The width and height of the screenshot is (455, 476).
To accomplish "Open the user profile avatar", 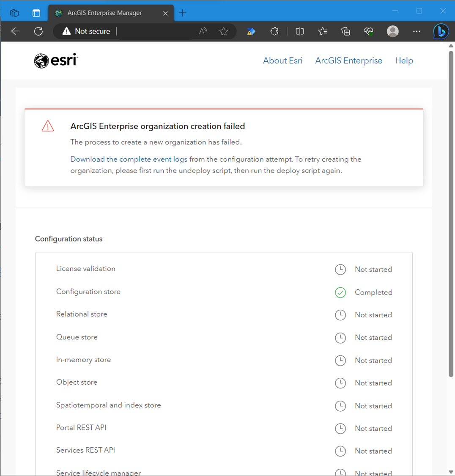I will click(x=392, y=31).
